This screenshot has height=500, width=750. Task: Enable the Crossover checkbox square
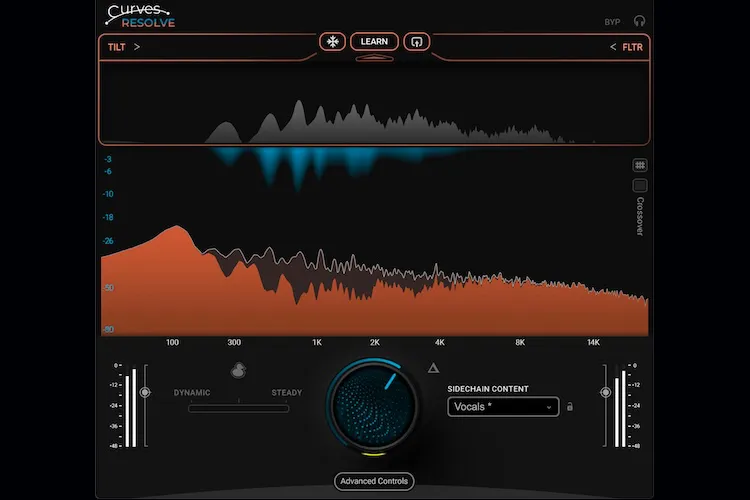pyautogui.click(x=640, y=185)
